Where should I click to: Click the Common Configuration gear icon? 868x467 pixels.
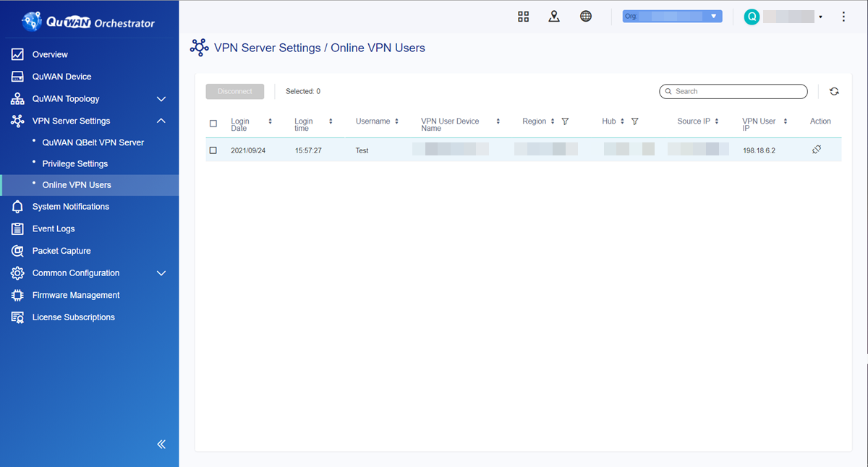click(17, 273)
